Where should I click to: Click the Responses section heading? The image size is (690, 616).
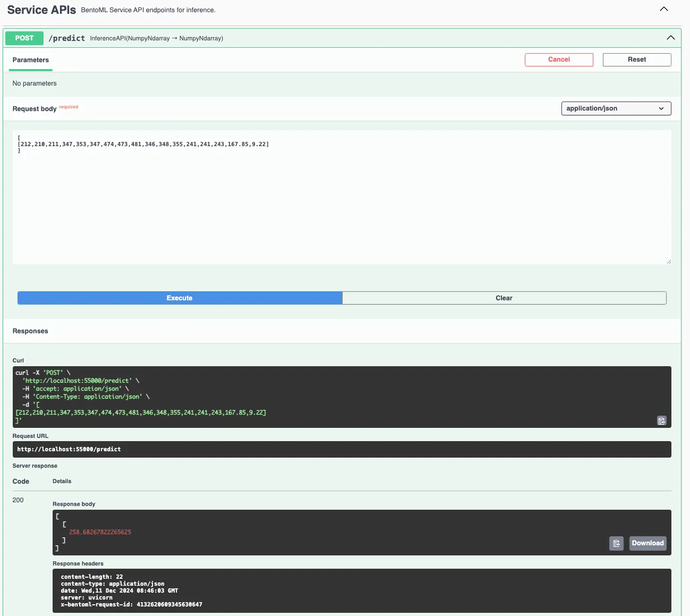(x=30, y=331)
